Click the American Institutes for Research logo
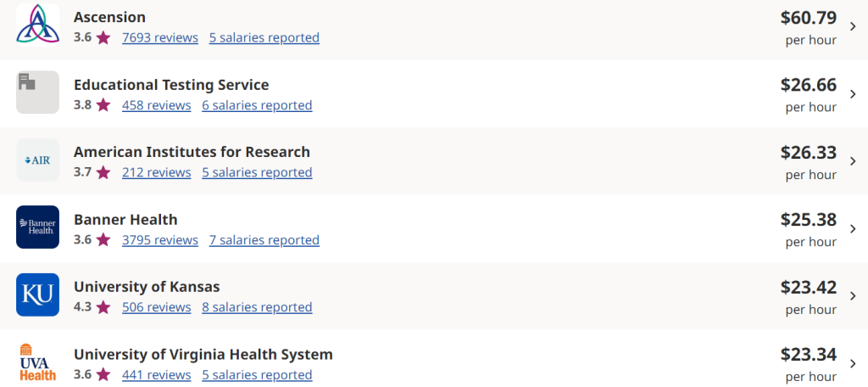Screen dimensions: 868x387 pos(37,160)
